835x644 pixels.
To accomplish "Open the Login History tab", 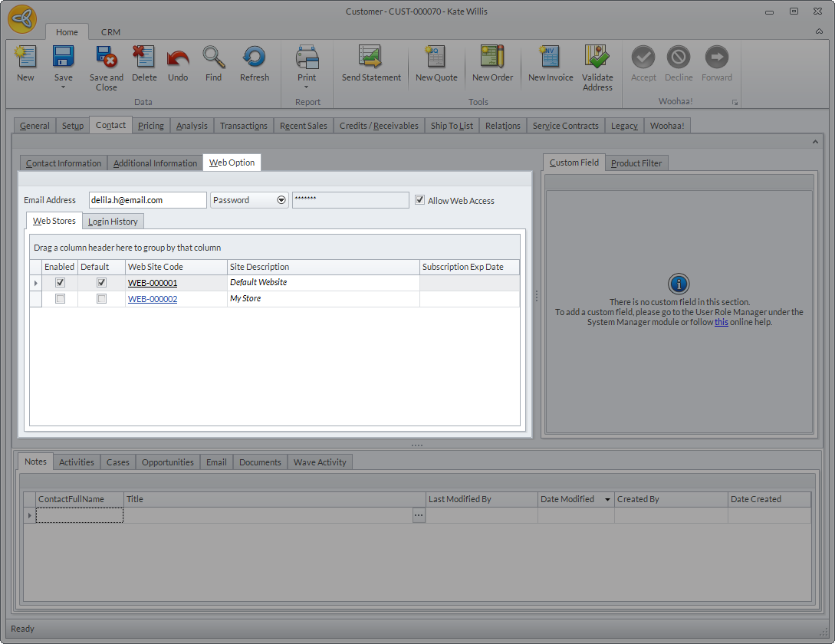I will click(x=113, y=222).
